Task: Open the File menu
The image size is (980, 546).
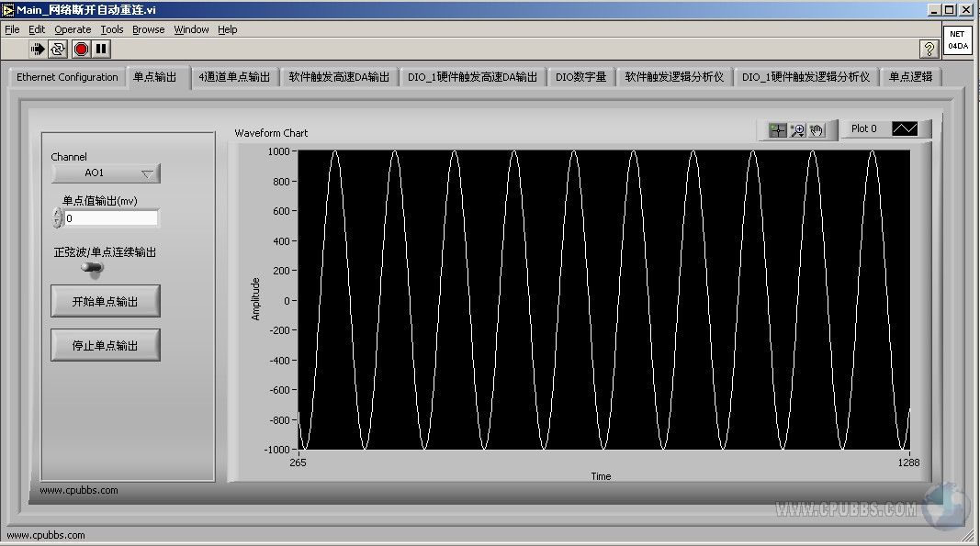Action: pyautogui.click(x=12, y=29)
